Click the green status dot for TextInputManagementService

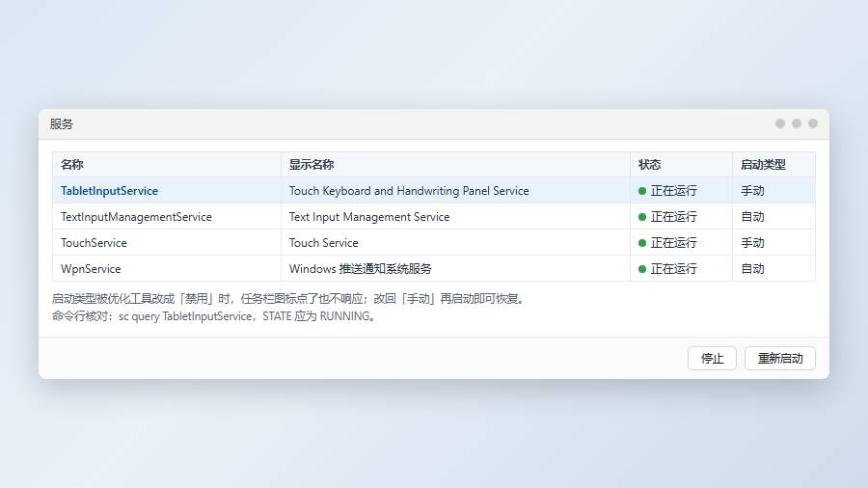642,217
